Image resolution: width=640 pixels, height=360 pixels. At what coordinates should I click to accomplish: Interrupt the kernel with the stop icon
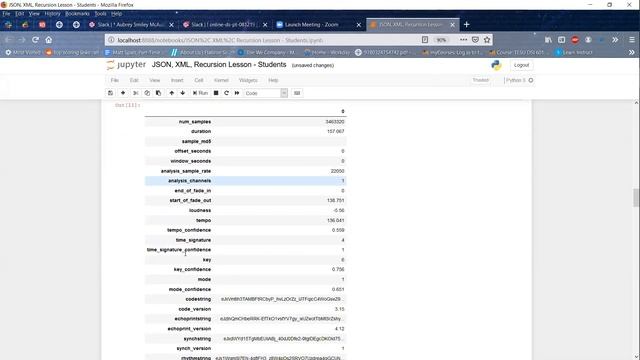[x=216, y=93]
